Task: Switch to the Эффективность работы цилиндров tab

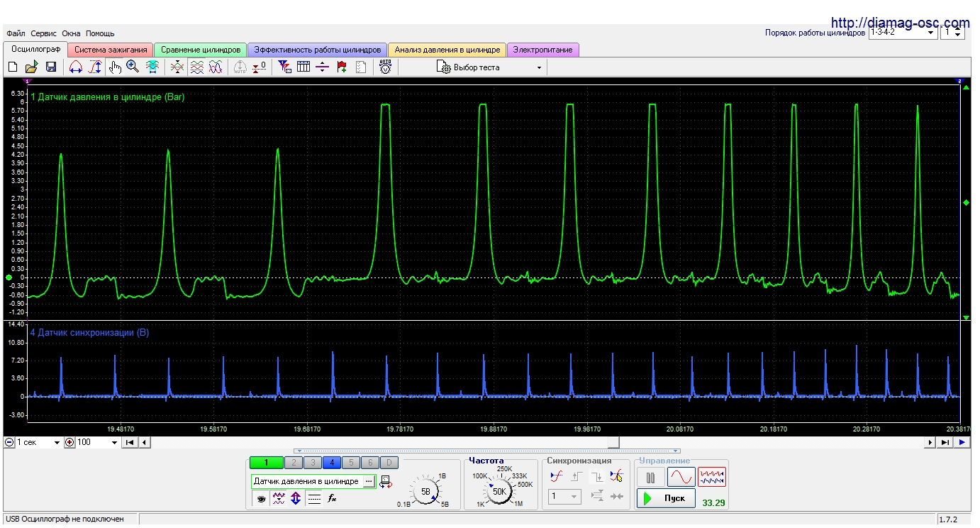Action: [x=318, y=50]
